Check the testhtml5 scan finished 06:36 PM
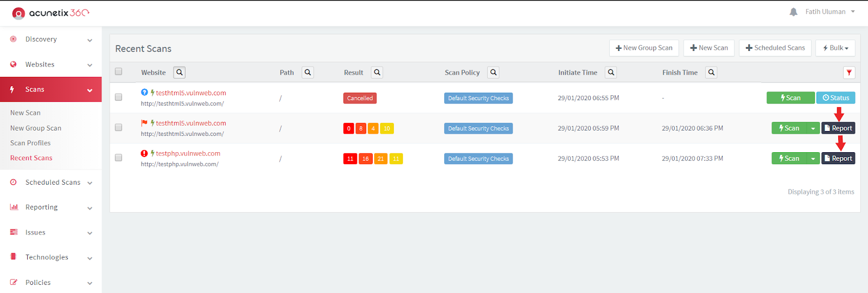This screenshot has height=293, width=868. pos(118,127)
